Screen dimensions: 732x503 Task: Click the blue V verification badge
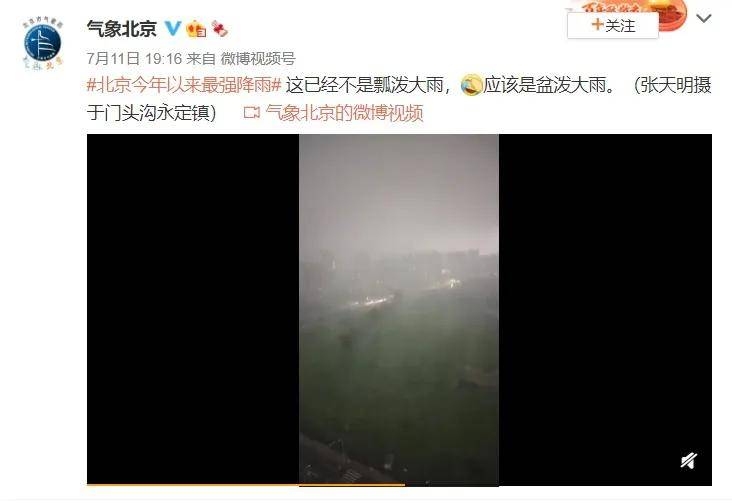pos(173,28)
